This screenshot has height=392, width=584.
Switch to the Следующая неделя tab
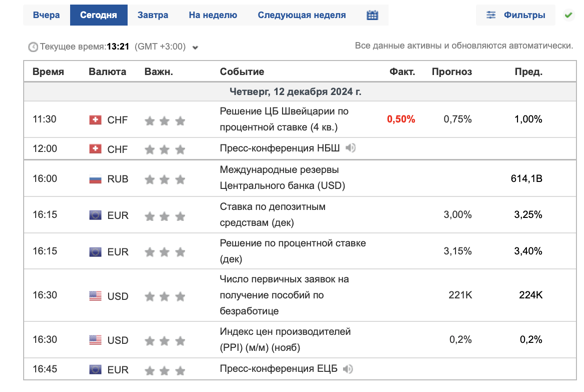coord(302,15)
